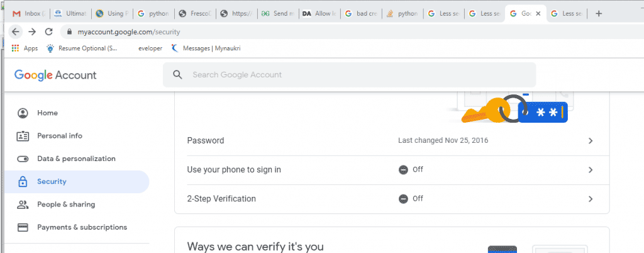Open 2-Step Verification row chevron
The image size is (644, 253).
click(x=590, y=199)
